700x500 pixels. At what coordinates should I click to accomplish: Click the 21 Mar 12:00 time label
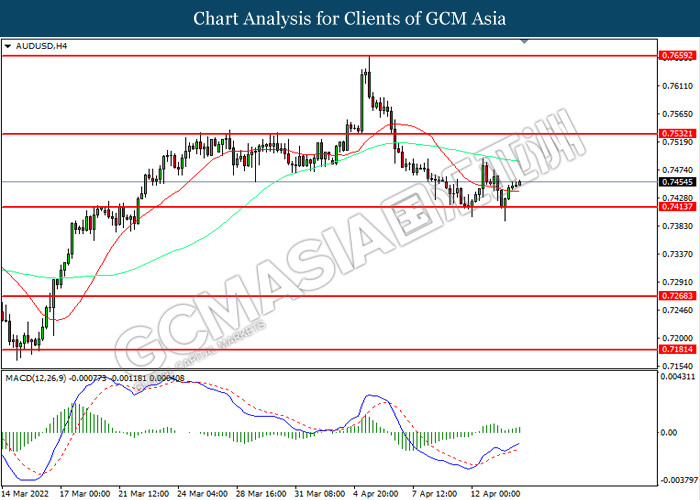coord(144,494)
